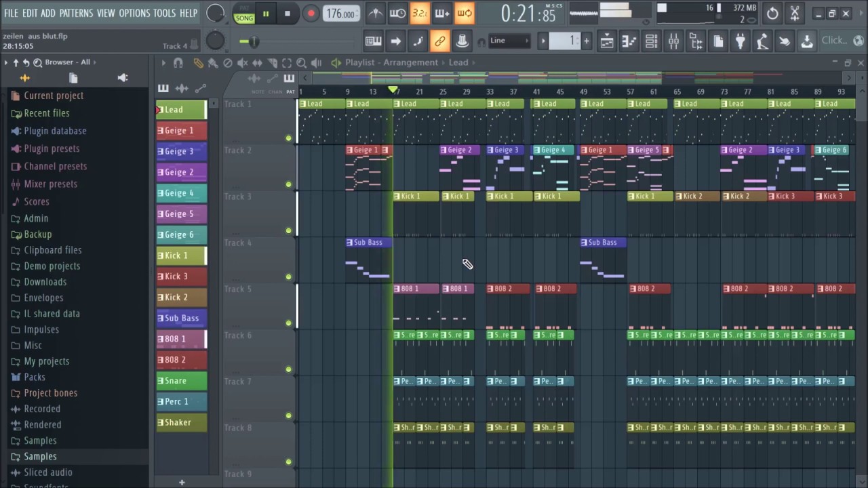Pause playback with the pause button

pos(266,14)
